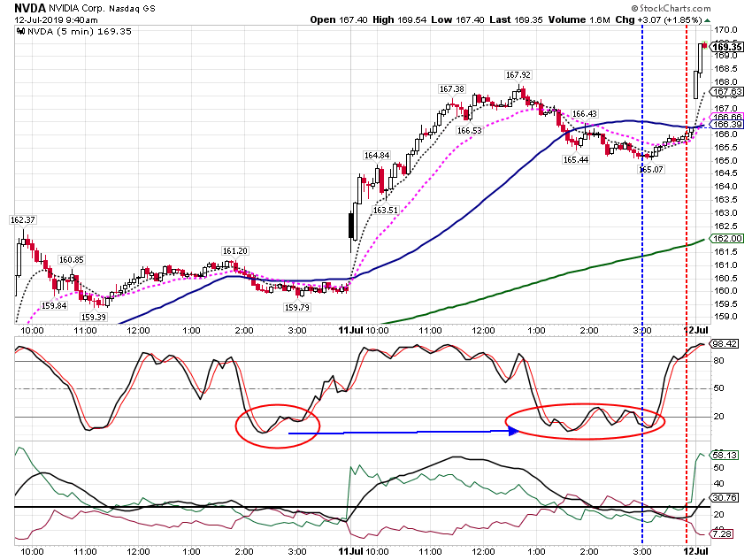Click the 165.07 price annotation
Screen dimensions: 752x560
point(651,170)
